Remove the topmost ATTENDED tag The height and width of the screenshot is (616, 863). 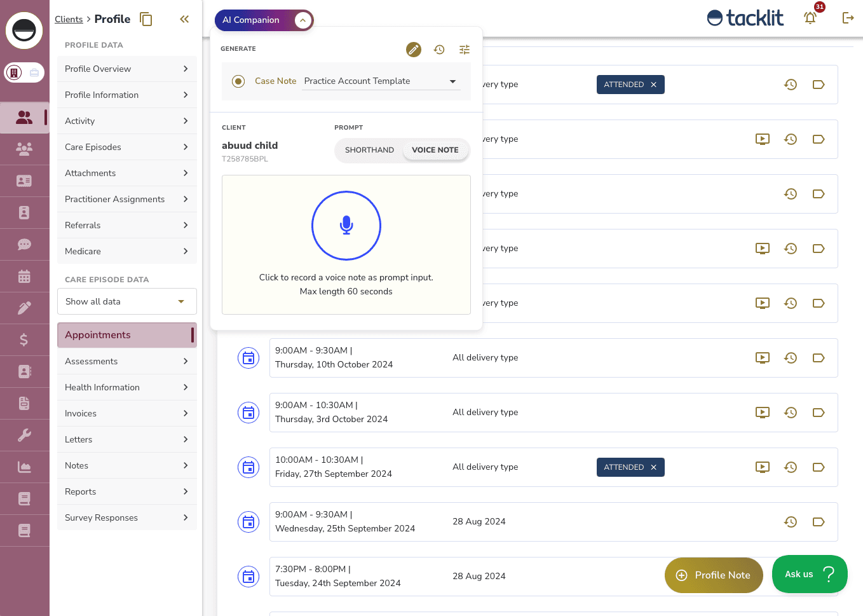pos(653,85)
